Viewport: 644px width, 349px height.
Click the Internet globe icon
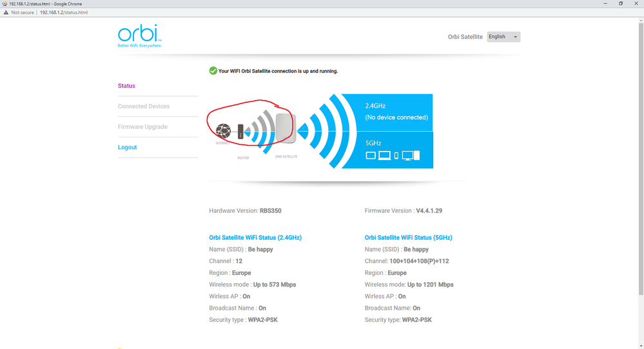223,131
